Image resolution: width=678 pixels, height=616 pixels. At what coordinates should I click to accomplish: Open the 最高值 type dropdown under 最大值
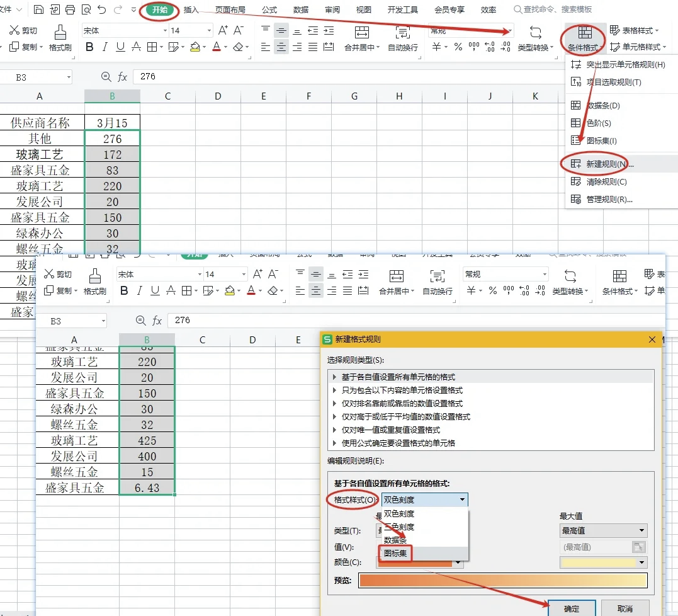tap(603, 530)
